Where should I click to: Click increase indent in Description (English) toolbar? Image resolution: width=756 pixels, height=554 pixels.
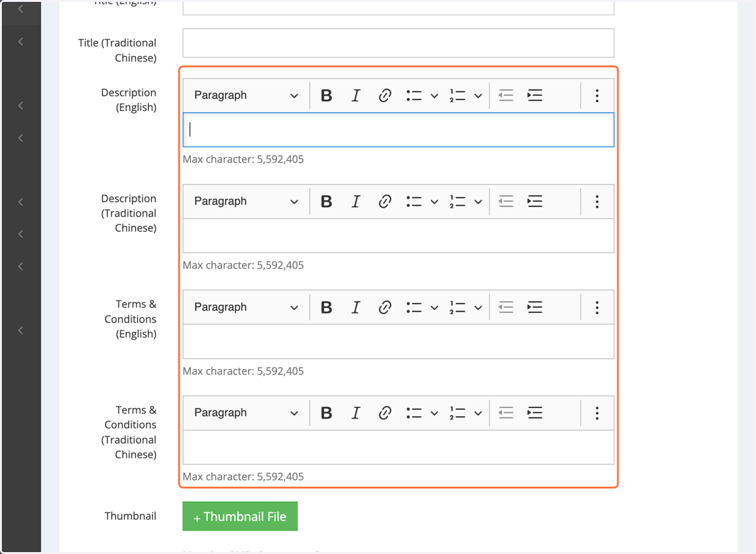(x=535, y=96)
